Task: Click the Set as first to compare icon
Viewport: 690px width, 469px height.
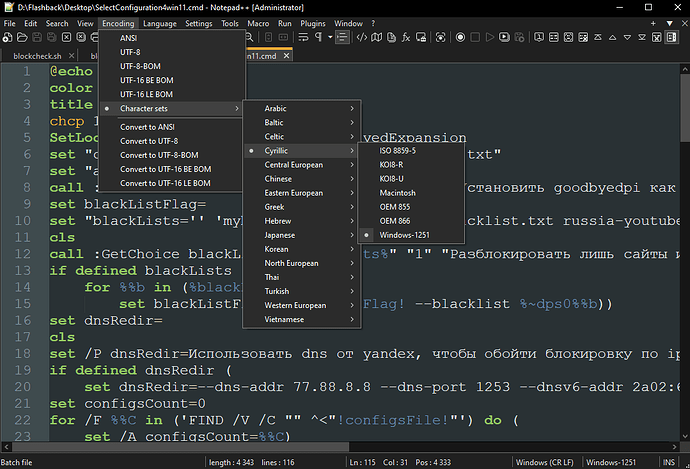Action: click(539, 37)
